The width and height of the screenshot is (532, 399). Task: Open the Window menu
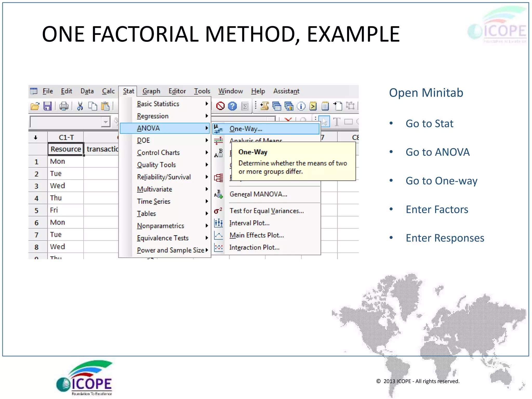(x=231, y=91)
